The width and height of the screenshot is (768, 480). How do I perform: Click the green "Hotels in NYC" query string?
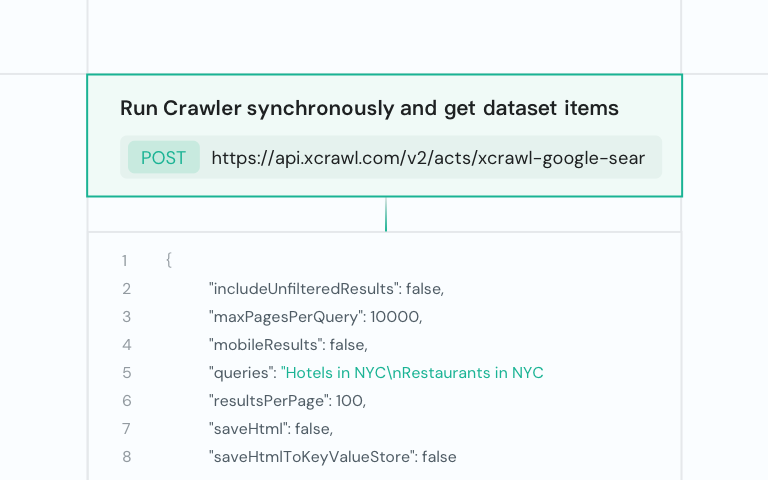[412, 373]
